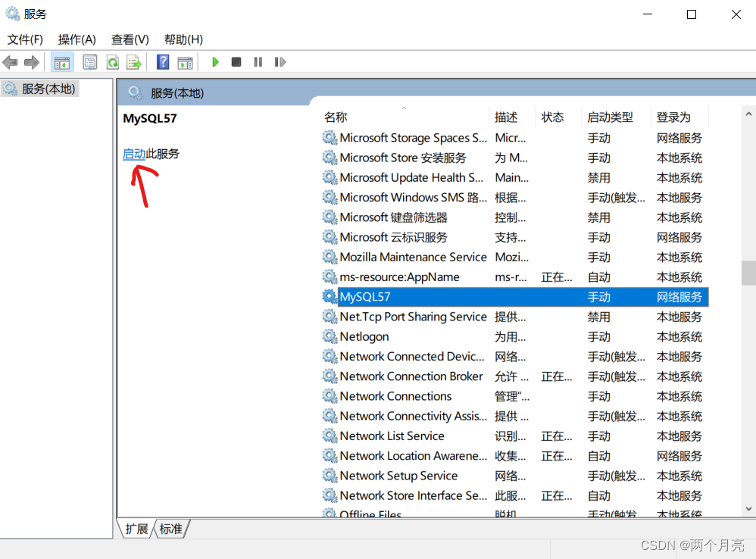Select the Mozilla Maintenance Service name
This screenshot has height=559, width=756.
pos(413,257)
